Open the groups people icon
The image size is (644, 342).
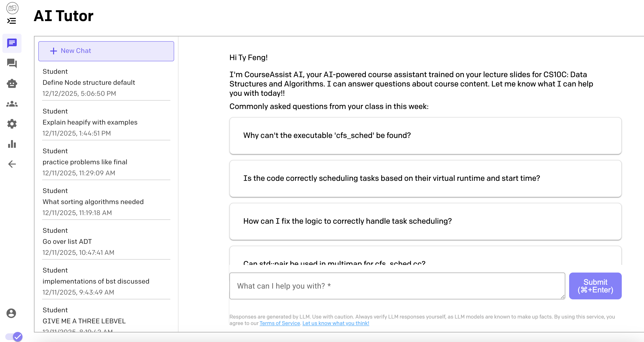(x=12, y=104)
